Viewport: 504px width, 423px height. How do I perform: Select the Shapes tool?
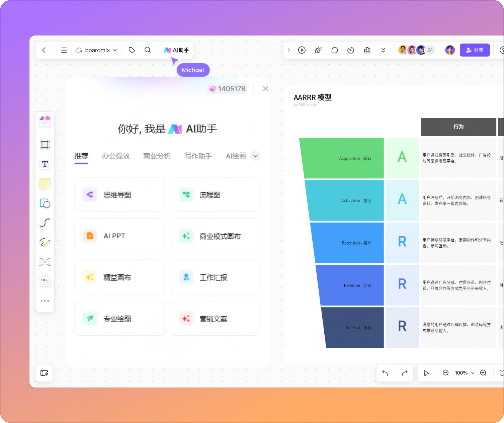pos(45,203)
